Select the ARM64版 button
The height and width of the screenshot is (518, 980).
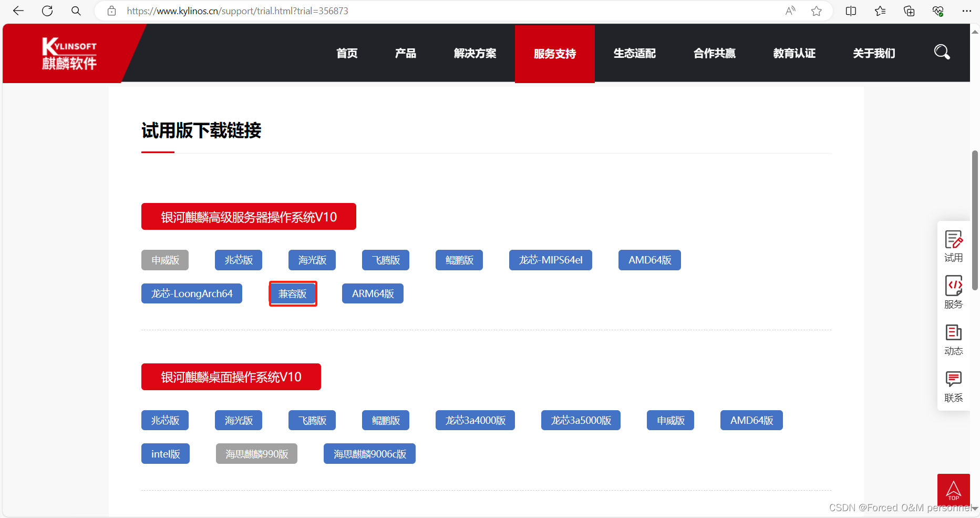[x=373, y=293]
